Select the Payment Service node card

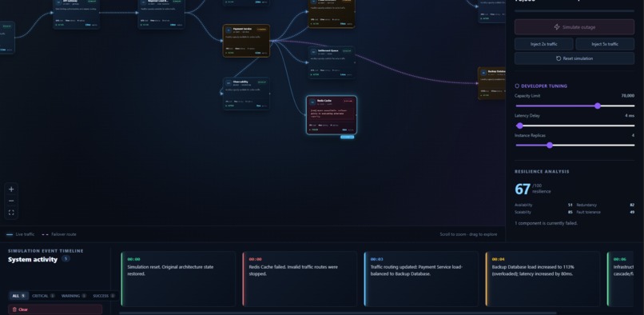[x=246, y=41]
